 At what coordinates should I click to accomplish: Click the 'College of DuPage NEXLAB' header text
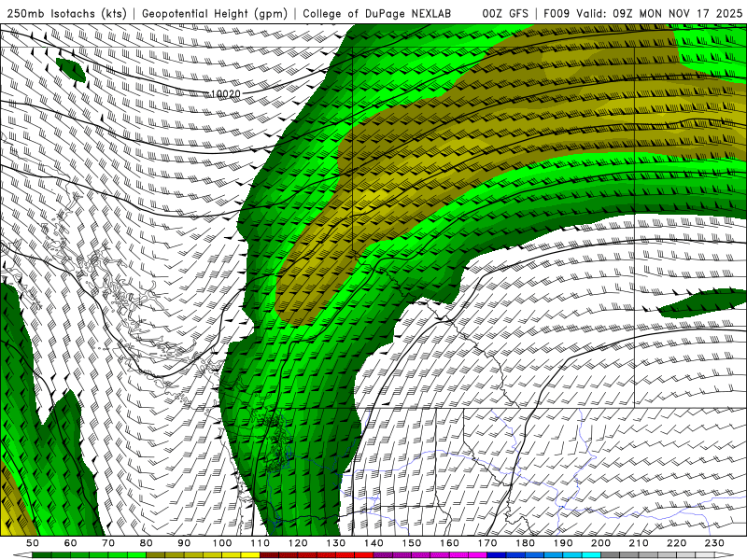pyautogui.click(x=377, y=14)
